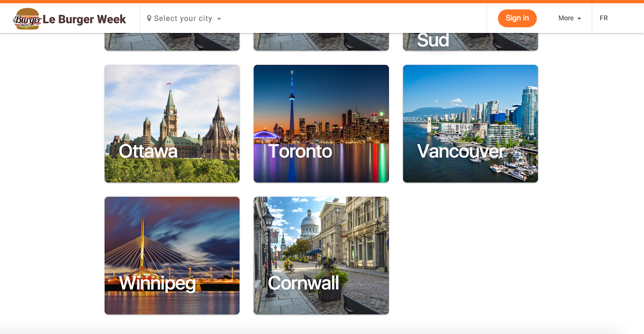Click the city selector caret arrow
644x334 pixels.
(219, 19)
